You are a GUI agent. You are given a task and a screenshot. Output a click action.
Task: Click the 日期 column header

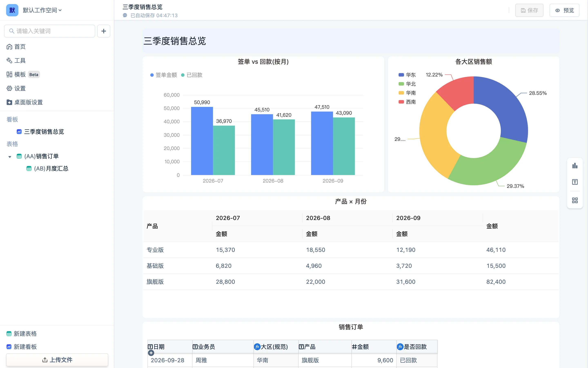pos(170,347)
